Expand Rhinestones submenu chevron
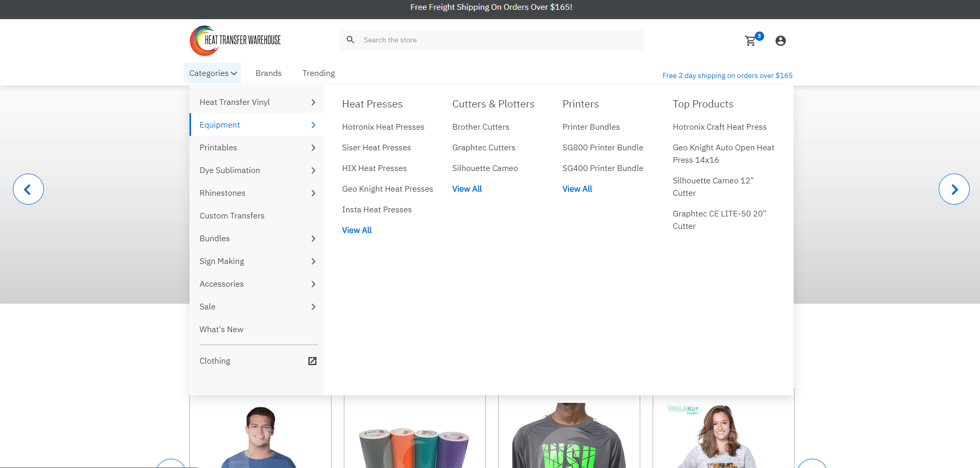The height and width of the screenshot is (468, 980). coord(313,193)
